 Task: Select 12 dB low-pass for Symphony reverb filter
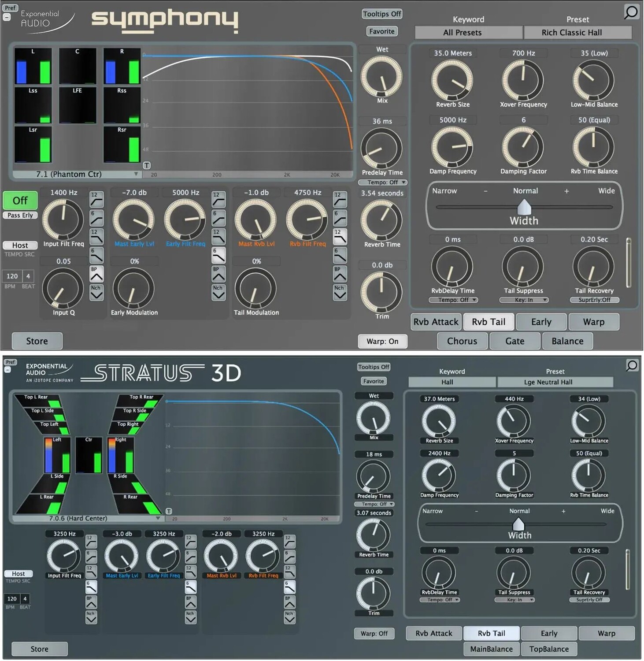click(x=340, y=237)
